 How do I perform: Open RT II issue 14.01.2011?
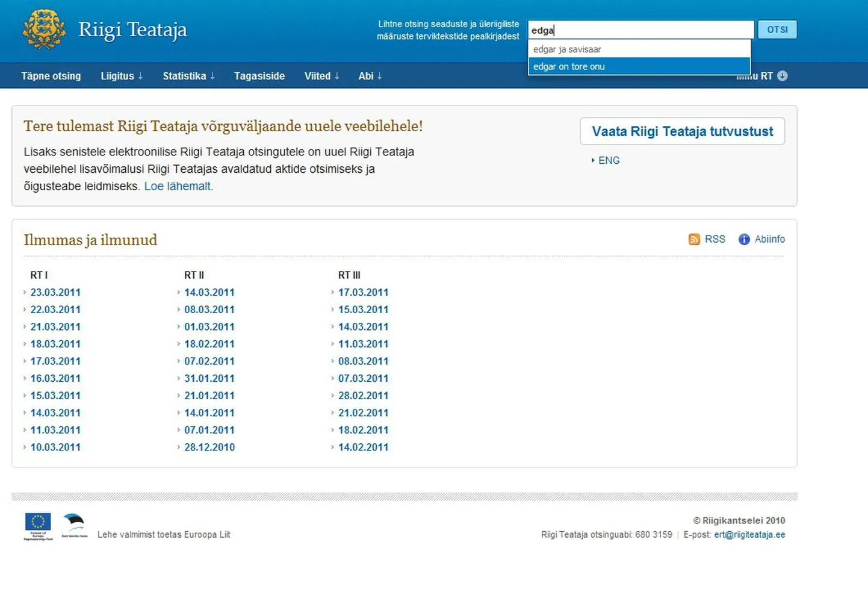209,413
